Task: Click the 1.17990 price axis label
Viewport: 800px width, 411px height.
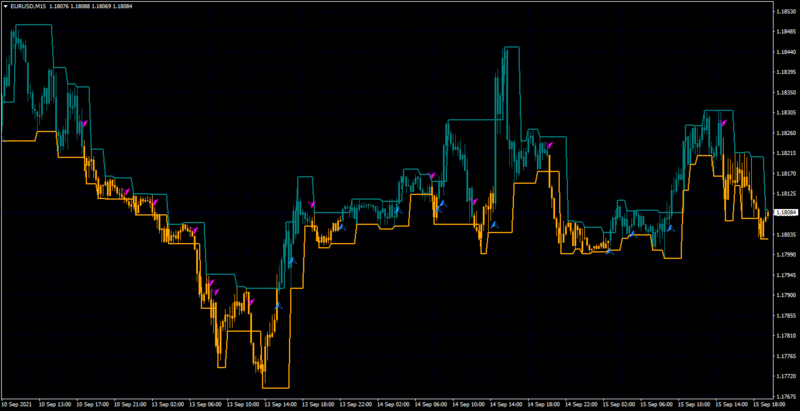Action: tap(786, 254)
